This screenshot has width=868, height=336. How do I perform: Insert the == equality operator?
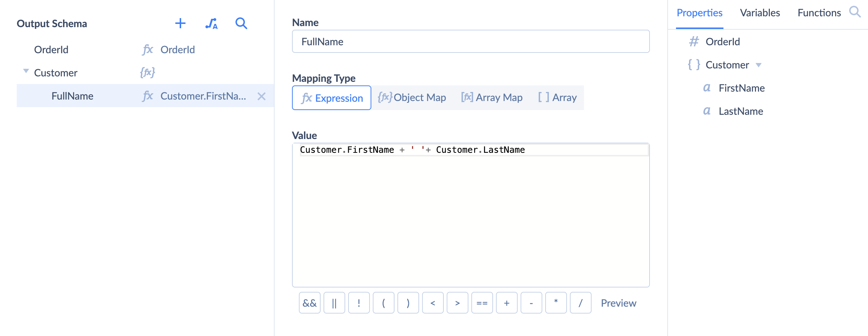pos(482,303)
